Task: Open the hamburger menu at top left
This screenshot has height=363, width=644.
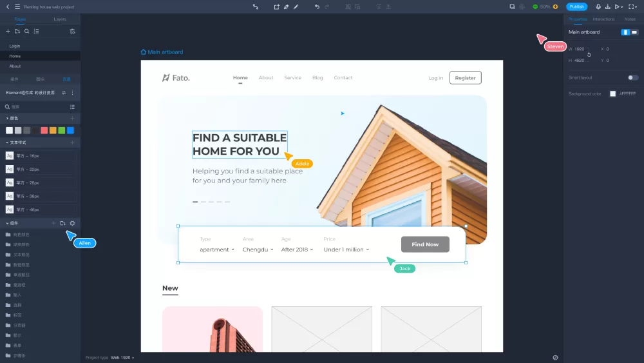Action: [17, 6]
